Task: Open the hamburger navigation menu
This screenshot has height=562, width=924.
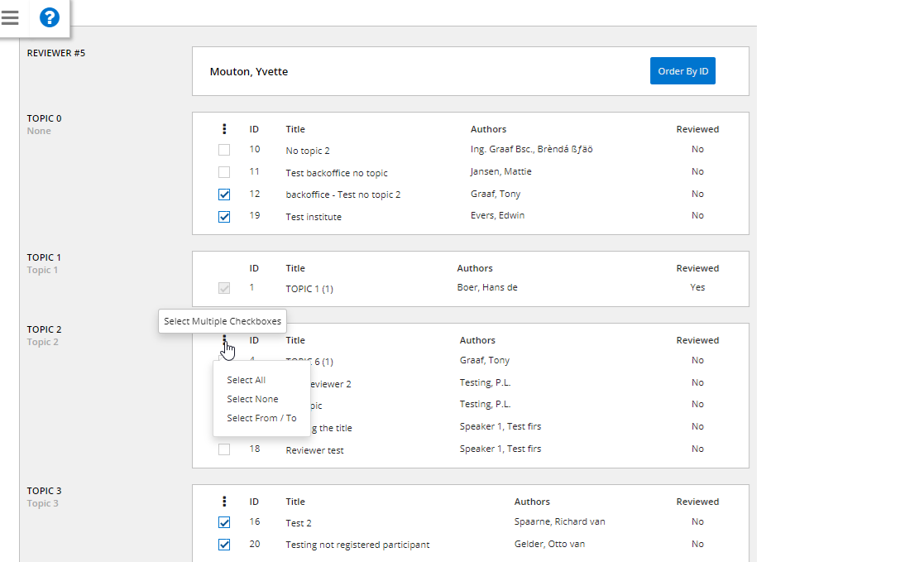Action: (x=10, y=17)
